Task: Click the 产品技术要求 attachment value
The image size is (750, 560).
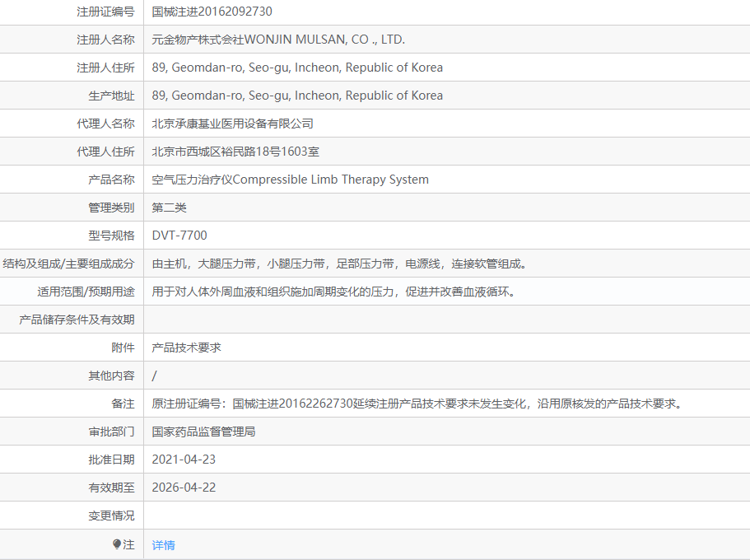Action: click(186, 348)
